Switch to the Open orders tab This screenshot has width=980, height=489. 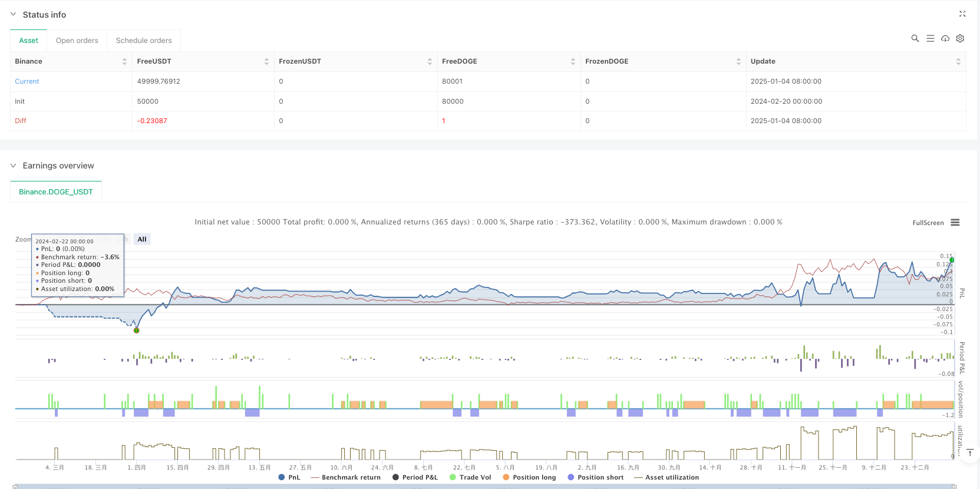77,41
